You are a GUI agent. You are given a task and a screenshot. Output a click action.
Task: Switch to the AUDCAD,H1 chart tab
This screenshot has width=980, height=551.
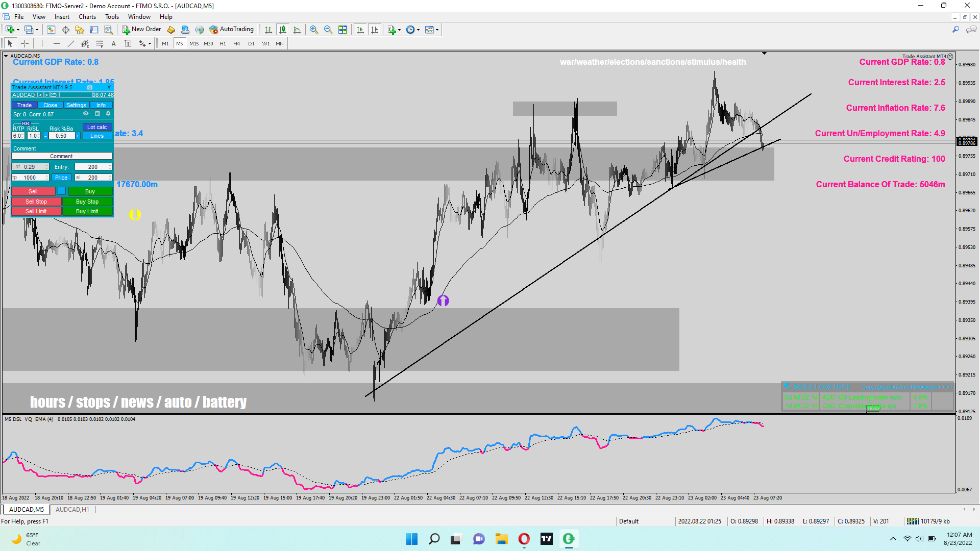[x=72, y=509]
